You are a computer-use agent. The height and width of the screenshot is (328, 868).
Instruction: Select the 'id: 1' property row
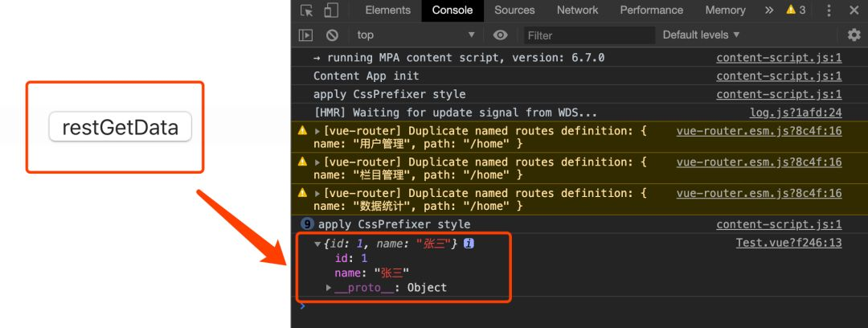tap(351, 258)
